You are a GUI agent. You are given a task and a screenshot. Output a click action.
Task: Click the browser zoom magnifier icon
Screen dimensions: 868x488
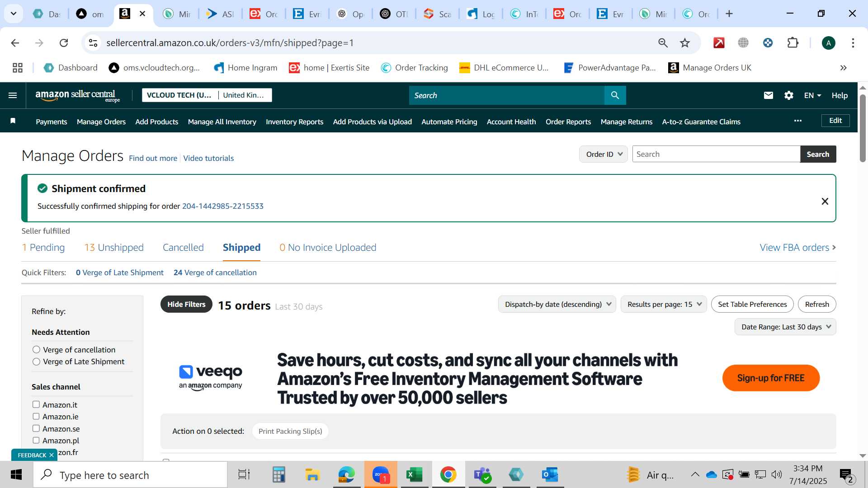[663, 43]
